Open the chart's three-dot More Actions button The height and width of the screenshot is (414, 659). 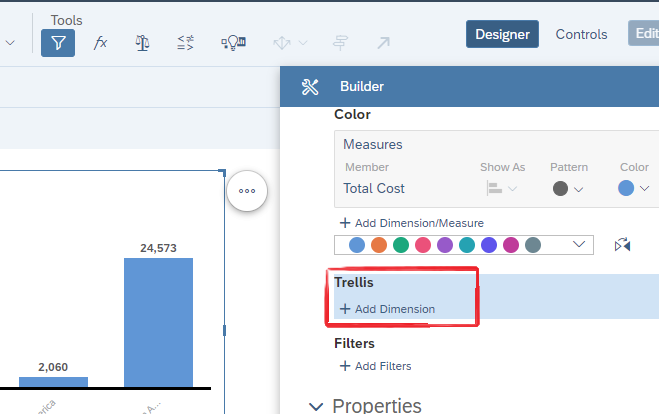(247, 190)
